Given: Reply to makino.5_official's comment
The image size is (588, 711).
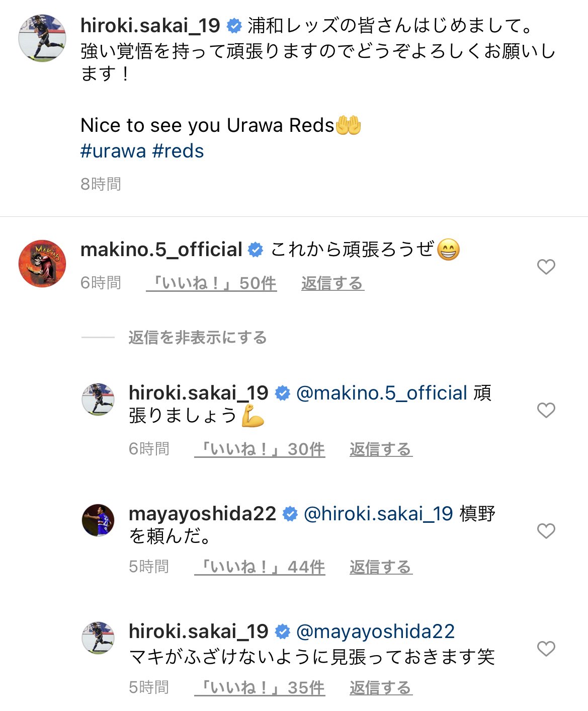Looking at the screenshot, I should tap(332, 283).
